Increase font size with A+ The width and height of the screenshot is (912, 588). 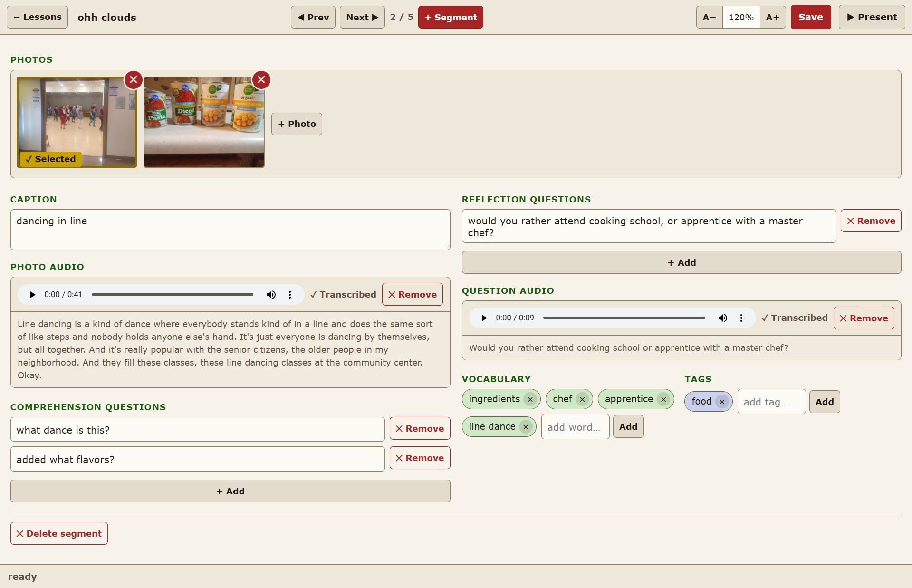[x=773, y=17]
